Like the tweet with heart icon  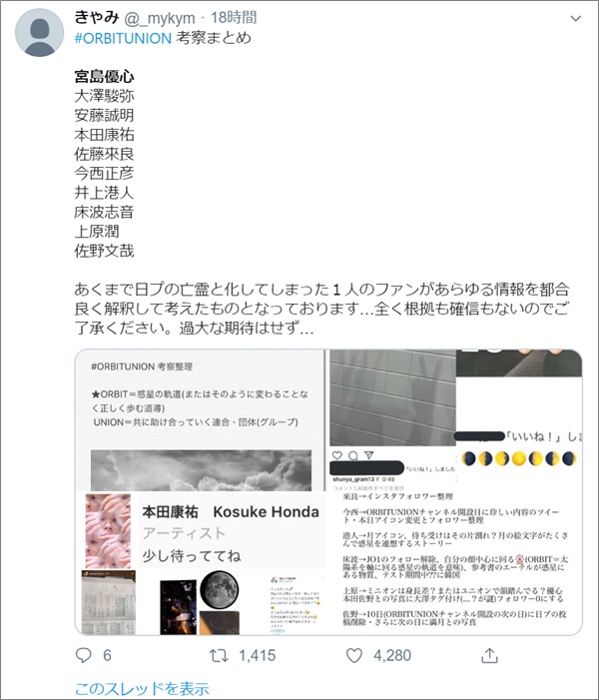click(354, 655)
